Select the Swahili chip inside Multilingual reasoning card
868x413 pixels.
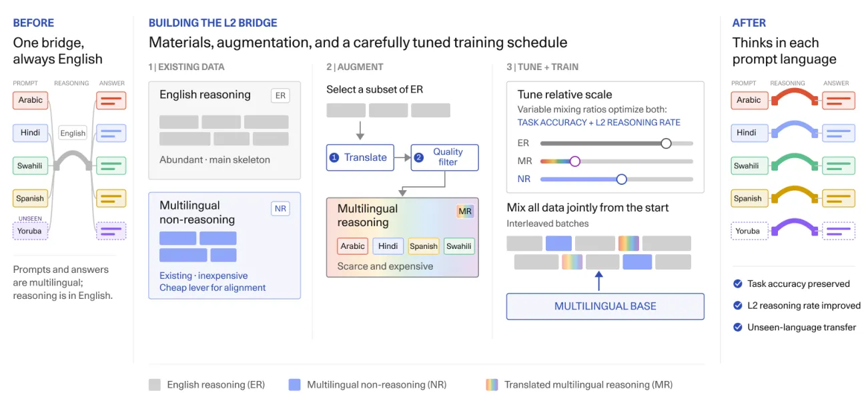pos(459,246)
